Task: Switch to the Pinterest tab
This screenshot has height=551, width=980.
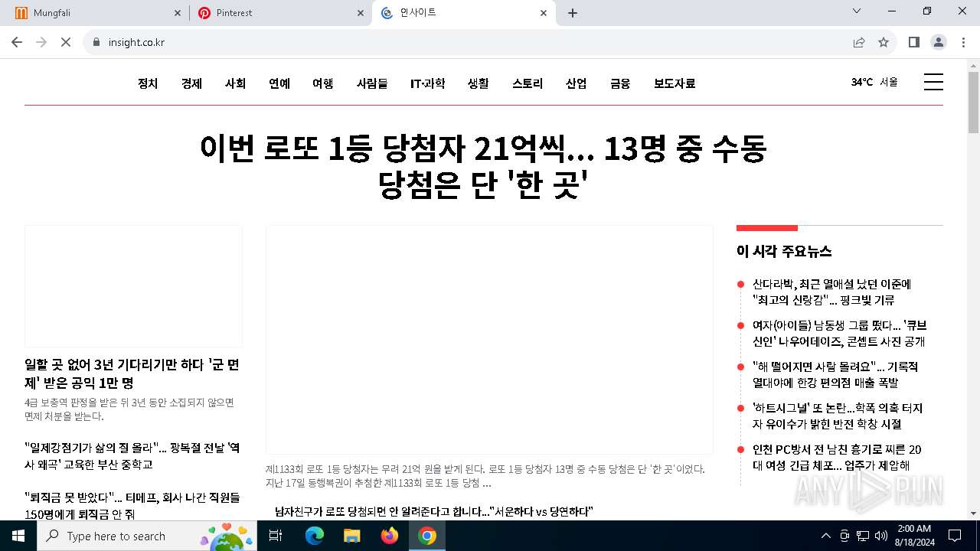Action: tap(279, 13)
